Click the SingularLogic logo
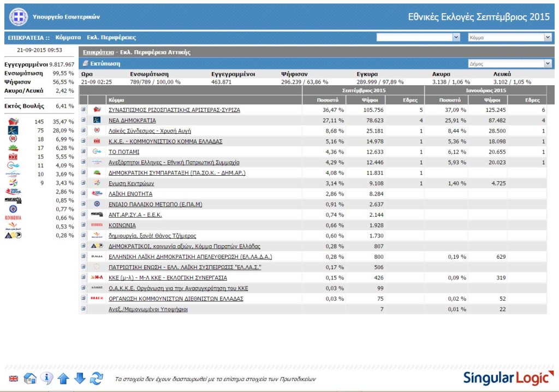559x392 pixels. click(x=509, y=378)
